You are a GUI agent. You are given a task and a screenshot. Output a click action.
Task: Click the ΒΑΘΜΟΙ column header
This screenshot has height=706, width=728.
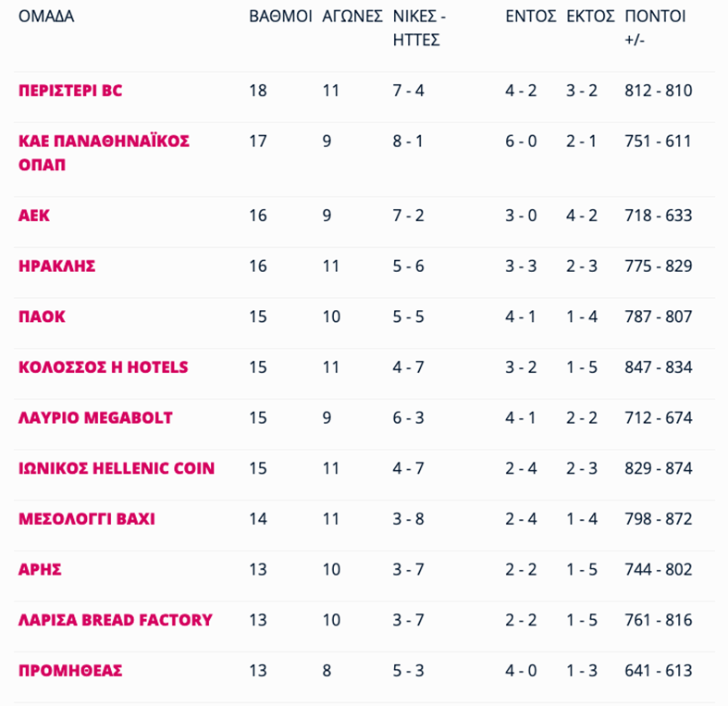click(x=280, y=17)
